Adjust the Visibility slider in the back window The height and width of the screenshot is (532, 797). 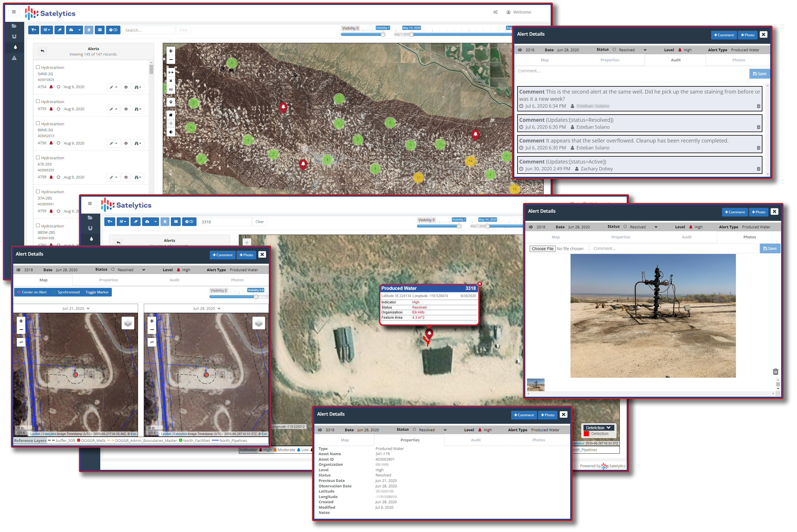point(383,34)
